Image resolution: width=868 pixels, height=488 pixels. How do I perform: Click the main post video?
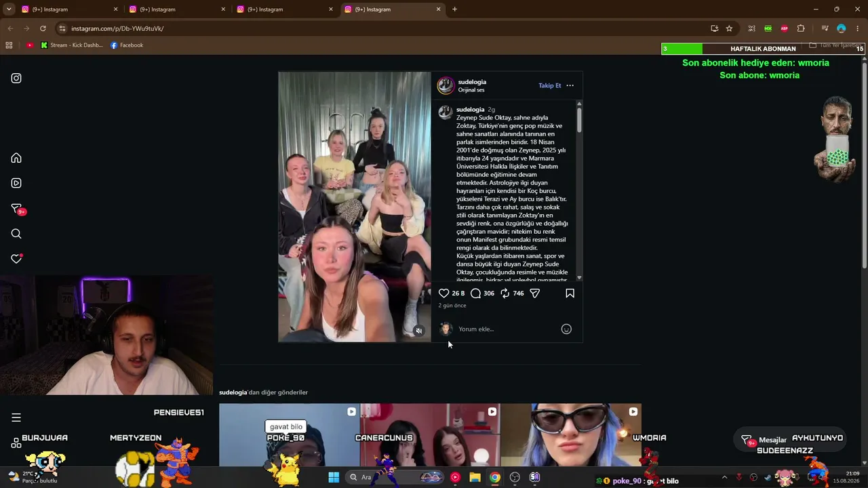tap(355, 207)
